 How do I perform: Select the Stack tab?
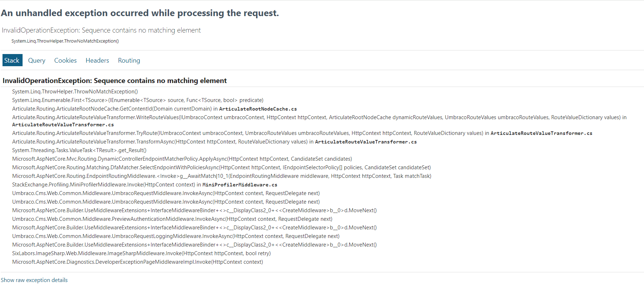pos(12,60)
